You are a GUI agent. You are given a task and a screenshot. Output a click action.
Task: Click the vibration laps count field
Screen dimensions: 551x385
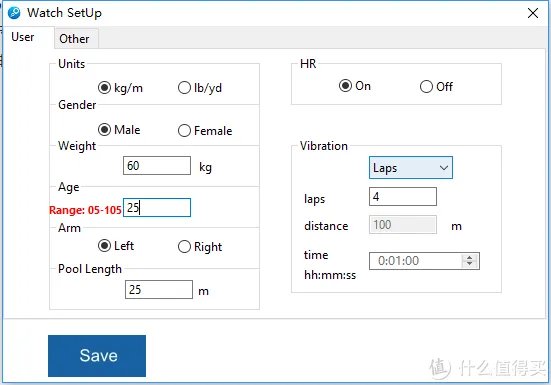(x=403, y=196)
